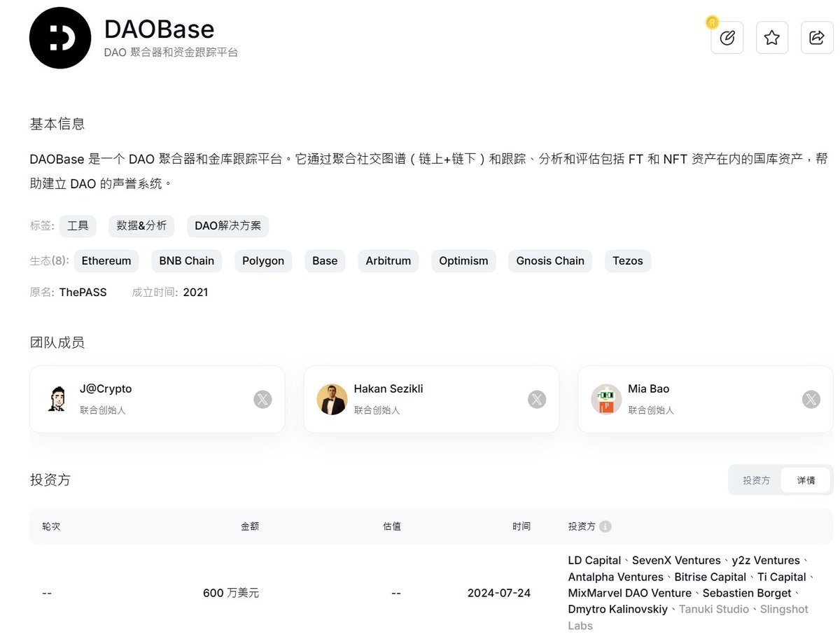The height and width of the screenshot is (637, 840).
Task: Click the edit icon with pencil
Action: pos(727,38)
